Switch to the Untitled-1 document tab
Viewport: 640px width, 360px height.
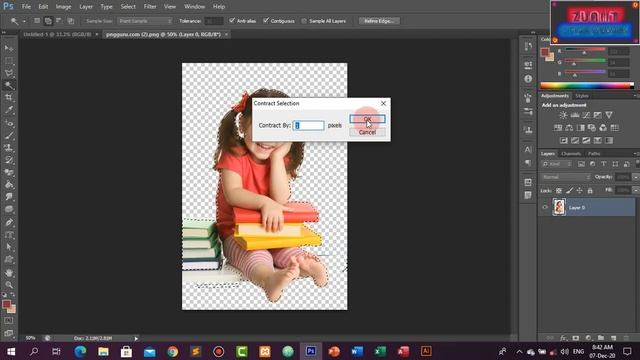click(x=57, y=34)
